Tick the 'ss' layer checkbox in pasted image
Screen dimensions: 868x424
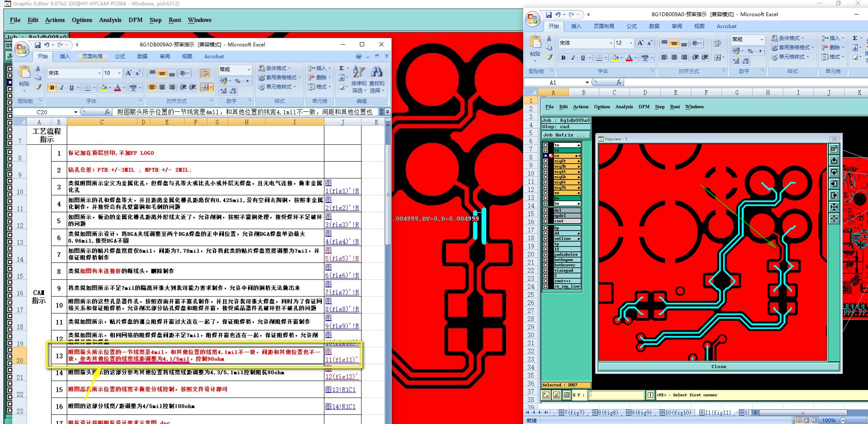point(546,193)
